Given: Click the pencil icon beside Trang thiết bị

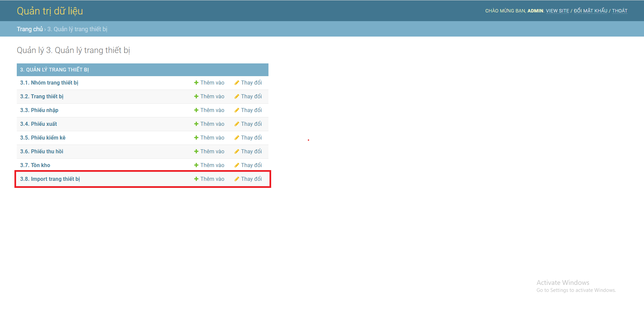Looking at the screenshot, I should tap(237, 96).
